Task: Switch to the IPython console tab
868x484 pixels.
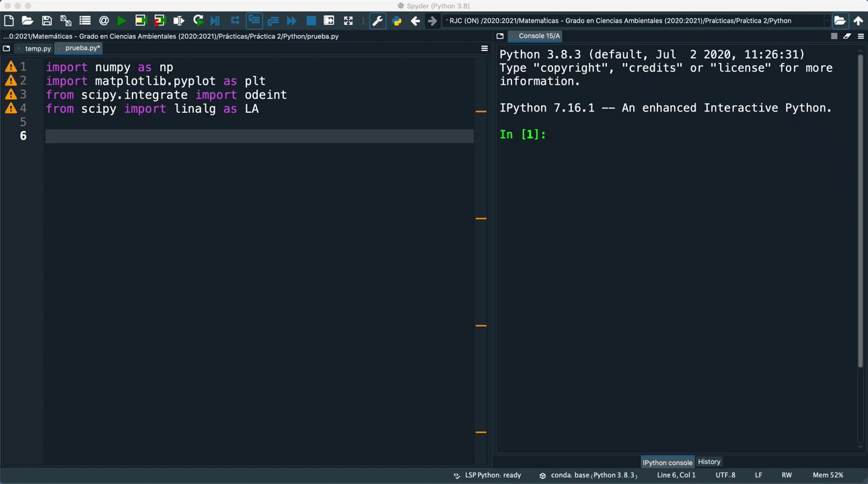Action: point(667,462)
